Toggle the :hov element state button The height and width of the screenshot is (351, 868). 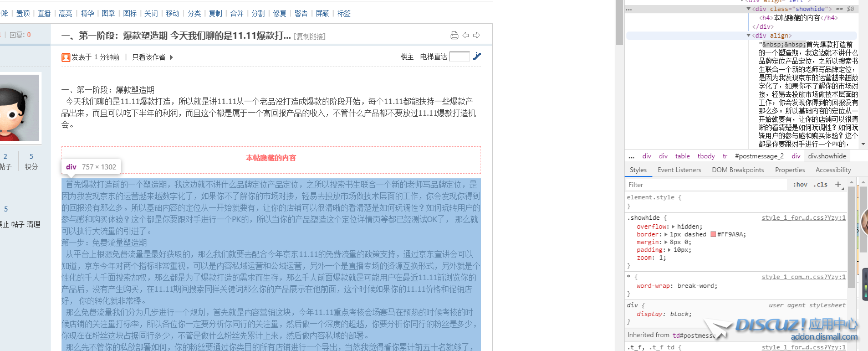(x=800, y=185)
